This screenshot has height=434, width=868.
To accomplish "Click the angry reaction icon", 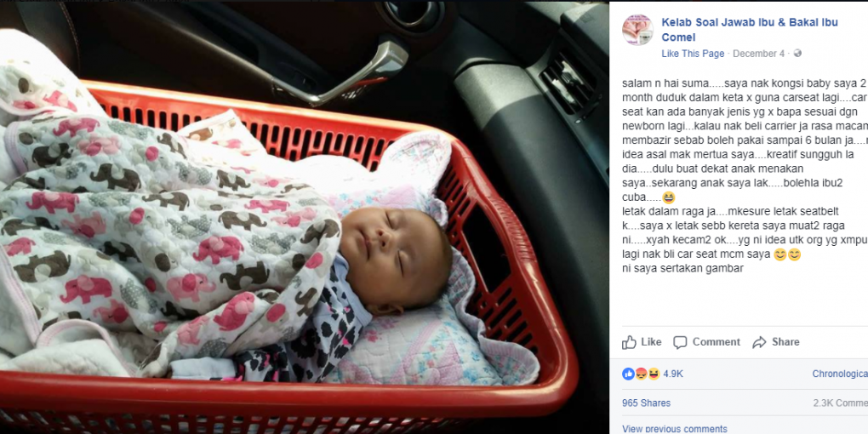I will click(641, 374).
